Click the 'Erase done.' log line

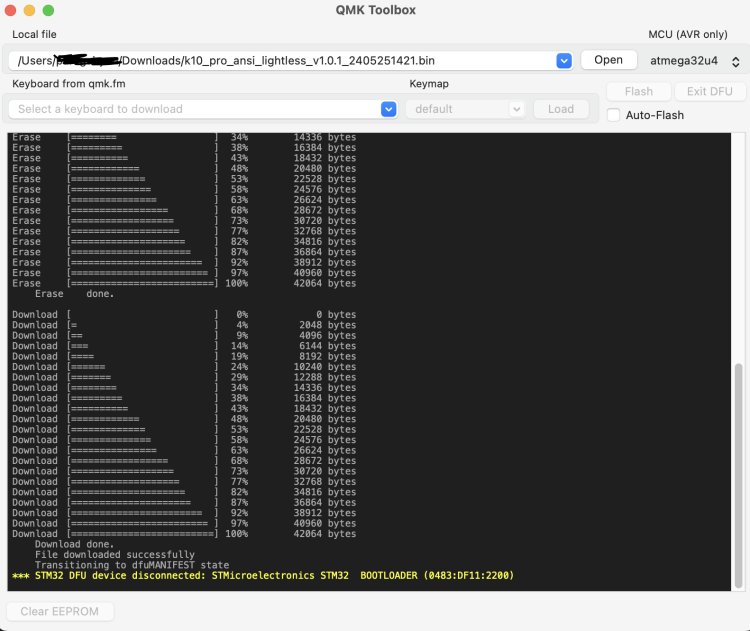(x=74, y=294)
